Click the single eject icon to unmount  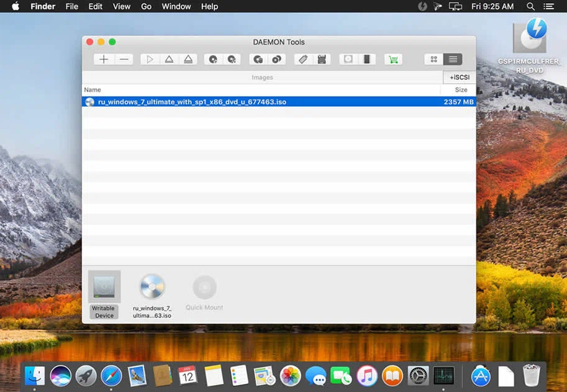[170, 59]
